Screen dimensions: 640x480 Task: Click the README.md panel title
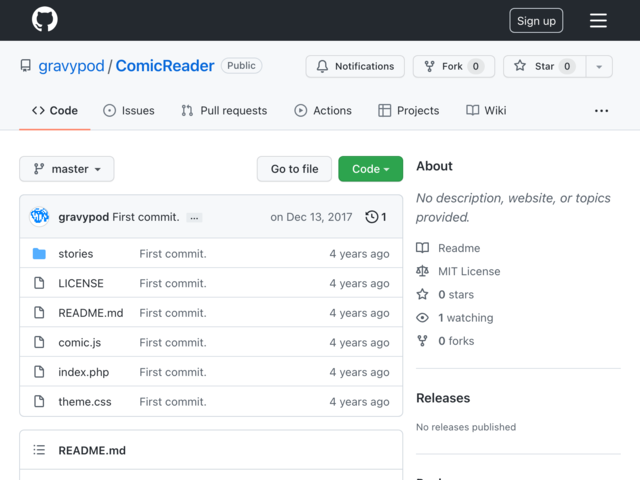(x=92, y=451)
